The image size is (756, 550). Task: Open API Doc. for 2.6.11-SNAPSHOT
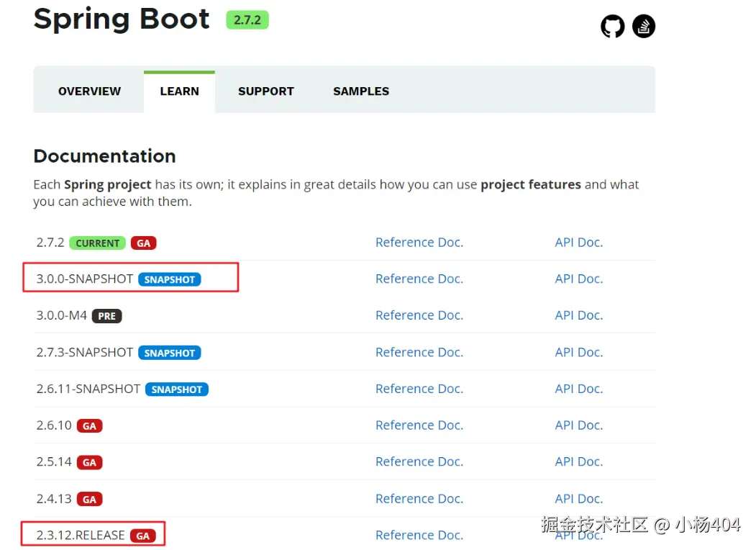coord(578,388)
